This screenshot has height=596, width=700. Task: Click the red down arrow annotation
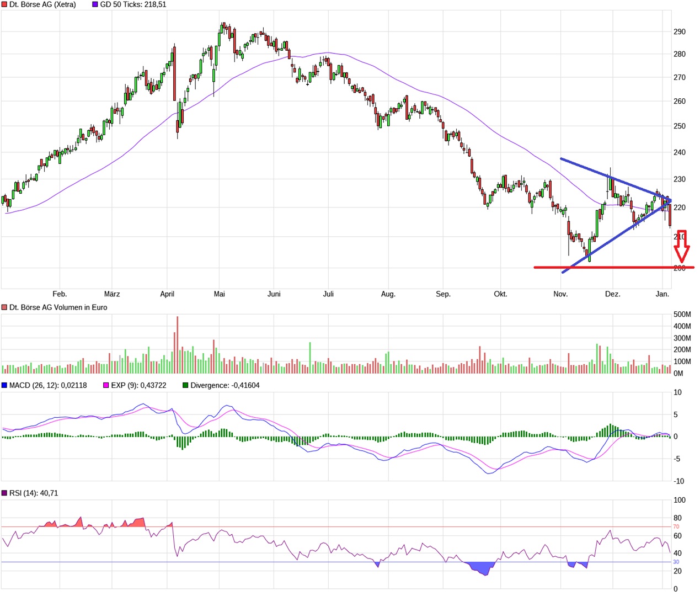tap(682, 246)
